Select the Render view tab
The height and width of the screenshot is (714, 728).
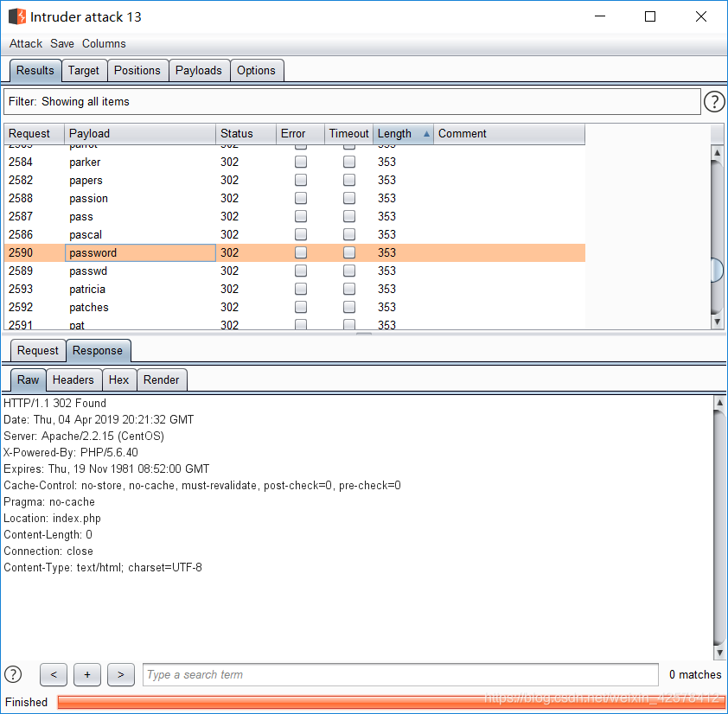click(x=161, y=379)
